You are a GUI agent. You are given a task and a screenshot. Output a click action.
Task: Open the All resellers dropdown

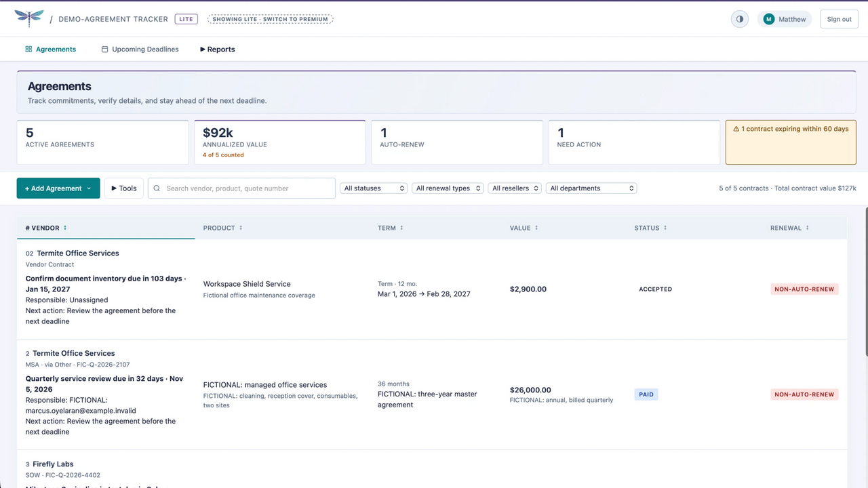(514, 188)
